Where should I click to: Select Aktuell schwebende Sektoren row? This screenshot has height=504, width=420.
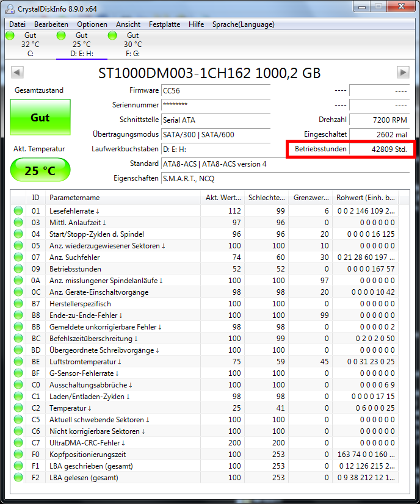click(205, 419)
